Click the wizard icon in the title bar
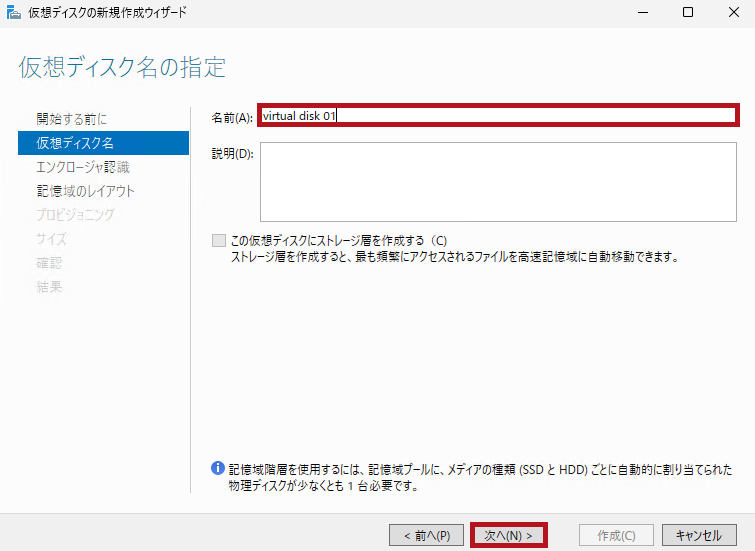 point(13,13)
